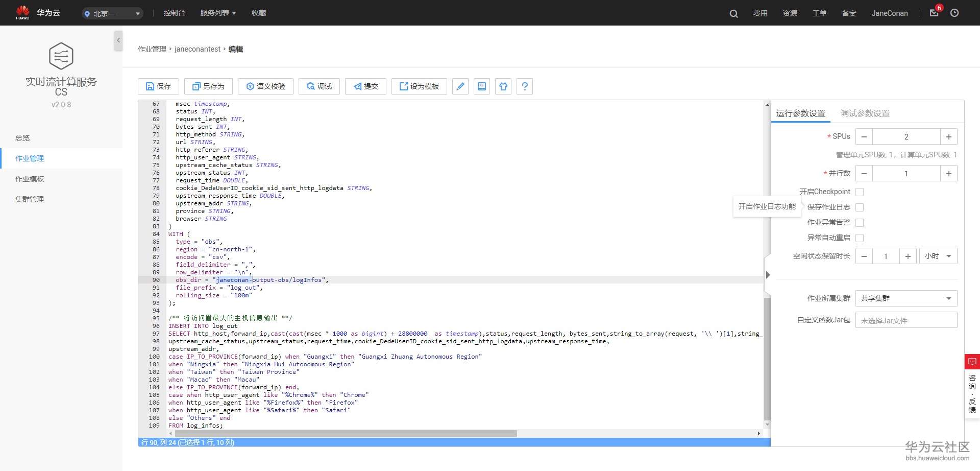This screenshot has height=471, width=980.
Task: Click scroll-left arrow of code editor
Action: click(170, 433)
